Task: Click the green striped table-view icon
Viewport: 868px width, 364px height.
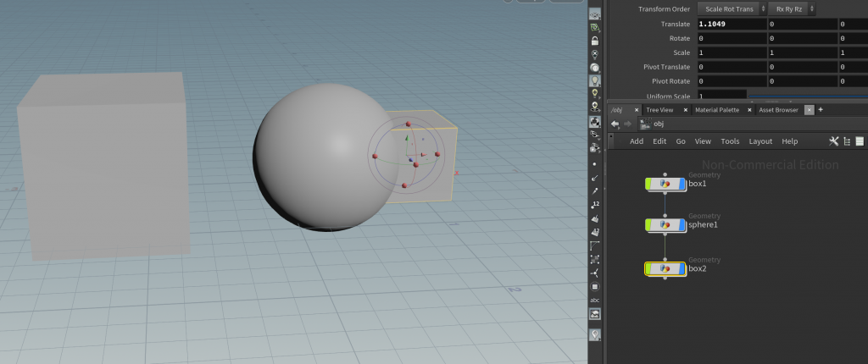Action: click(x=860, y=141)
